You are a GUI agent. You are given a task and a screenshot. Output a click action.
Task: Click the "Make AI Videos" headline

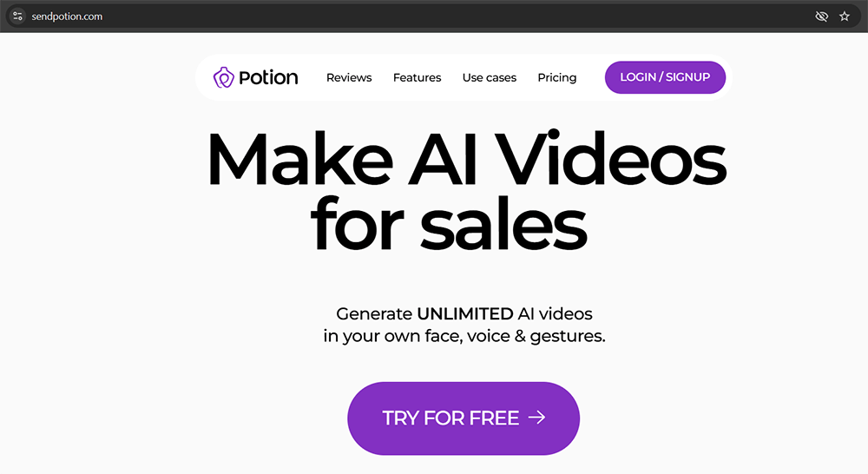tap(466, 159)
